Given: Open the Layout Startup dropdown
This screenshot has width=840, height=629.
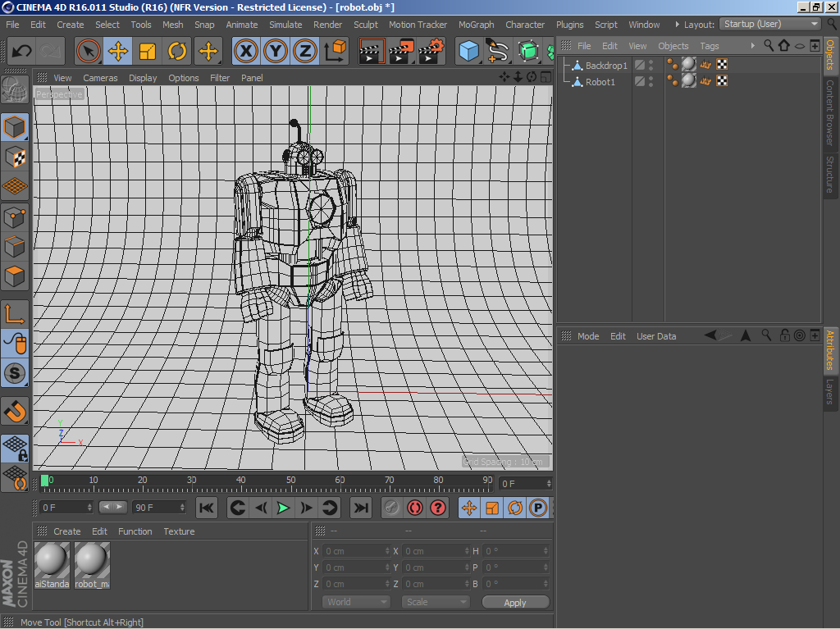Looking at the screenshot, I should click(x=769, y=24).
